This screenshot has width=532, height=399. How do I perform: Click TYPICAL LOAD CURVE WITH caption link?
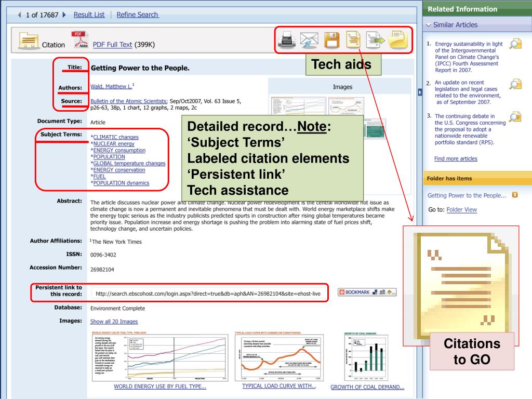coord(279,386)
